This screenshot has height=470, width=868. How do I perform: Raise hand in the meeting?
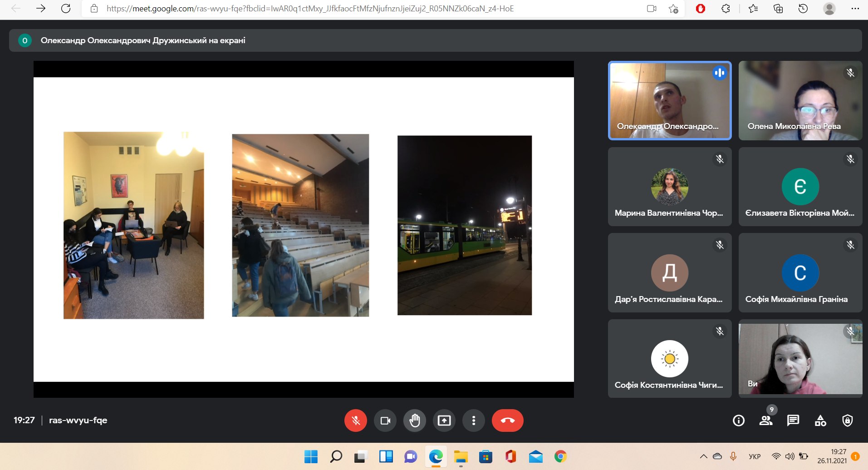click(415, 421)
